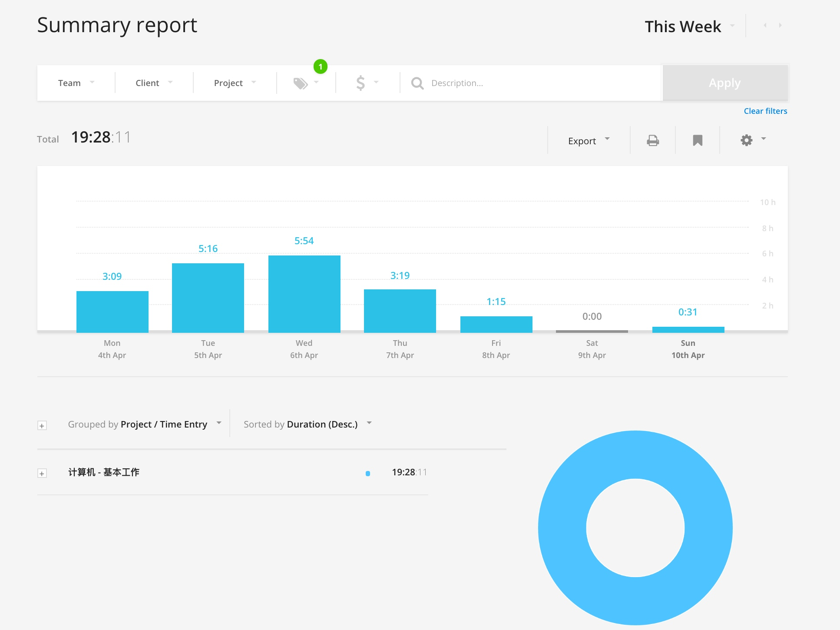Go to next week arrow

tap(780, 26)
